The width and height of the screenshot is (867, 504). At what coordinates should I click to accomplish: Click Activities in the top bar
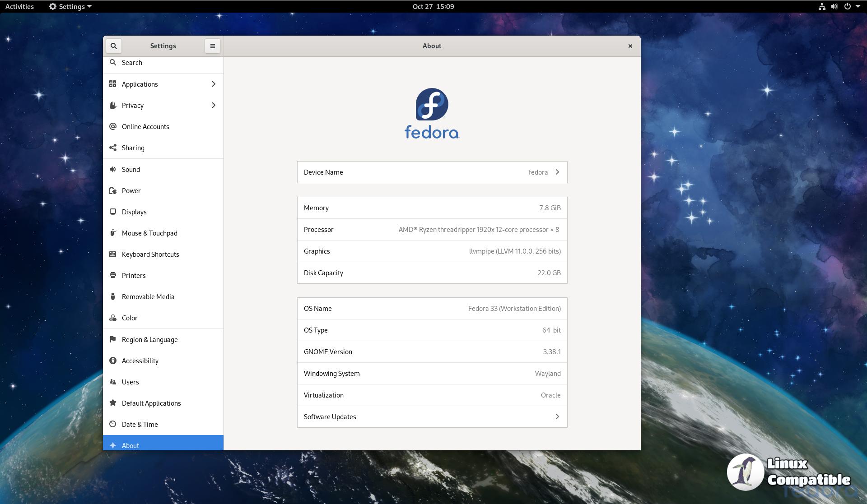click(19, 6)
